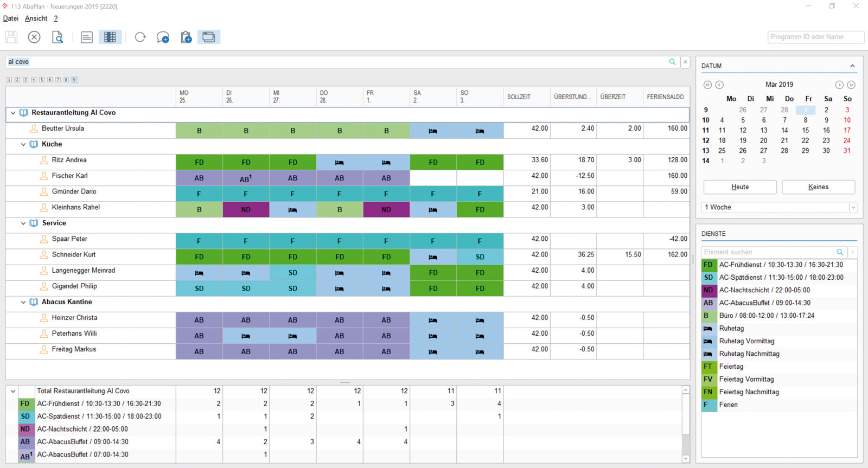868x468 pixels.
Task: Click the Keines button
Action: [x=818, y=187]
